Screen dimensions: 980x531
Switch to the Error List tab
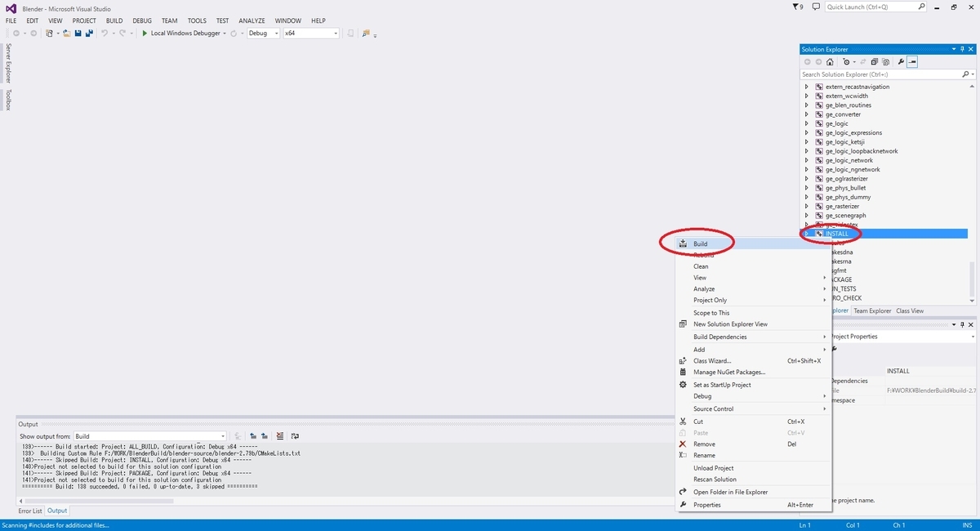tap(30, 511)
